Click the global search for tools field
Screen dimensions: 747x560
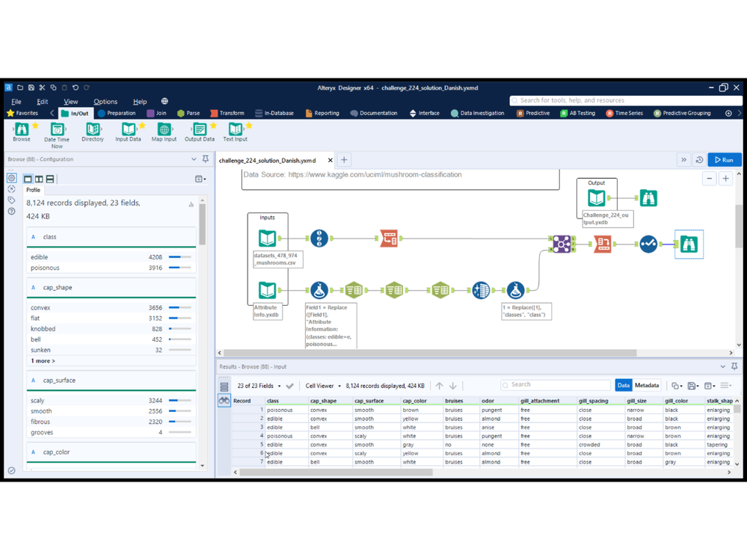tap(626, 100)
